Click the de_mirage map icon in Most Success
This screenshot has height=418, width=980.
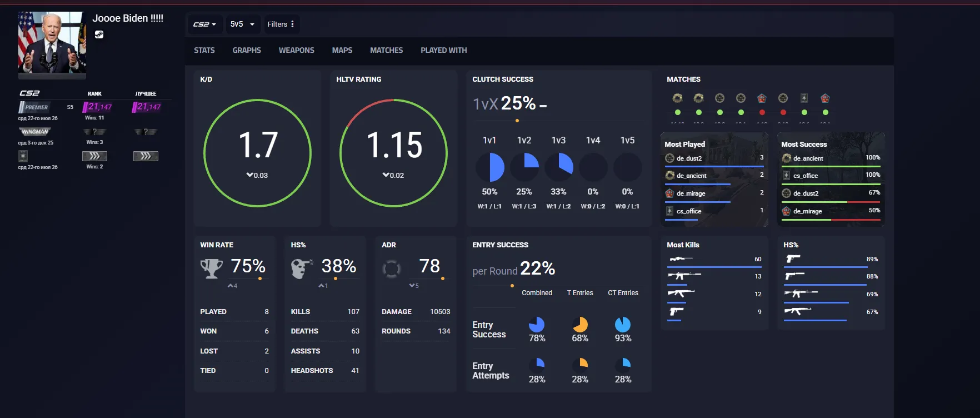tap(786, 211)
